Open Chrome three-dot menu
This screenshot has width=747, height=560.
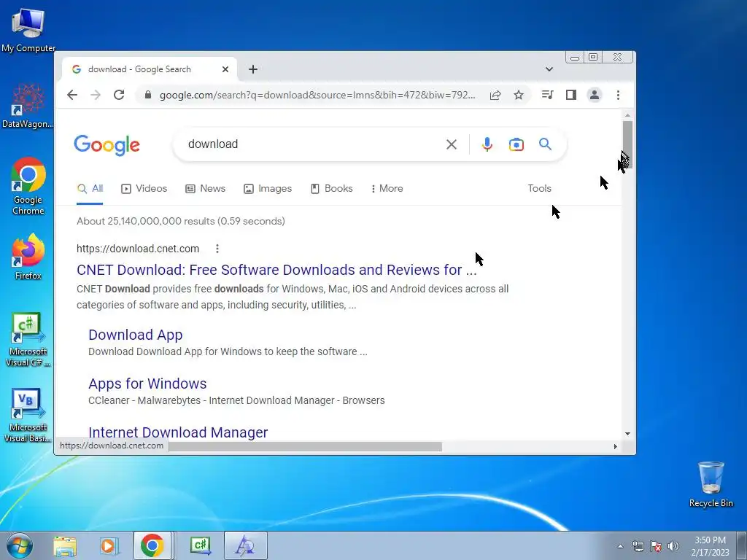coord(618,95)
